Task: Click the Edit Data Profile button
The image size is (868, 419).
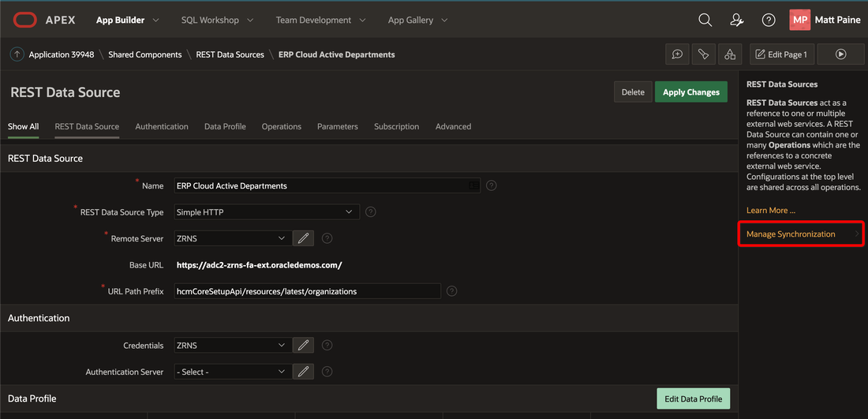Action: [693, 398]
